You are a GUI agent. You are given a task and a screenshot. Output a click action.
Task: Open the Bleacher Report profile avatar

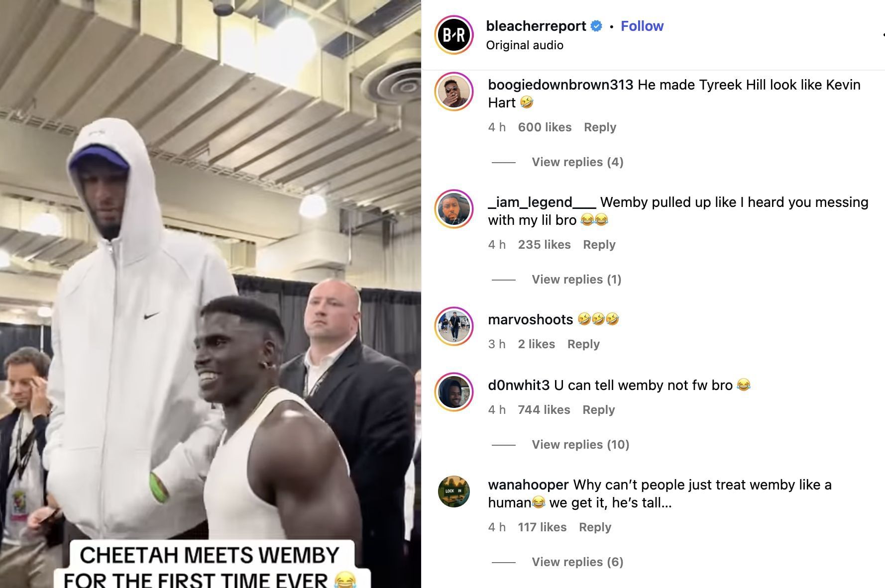[x=453, y=34]
